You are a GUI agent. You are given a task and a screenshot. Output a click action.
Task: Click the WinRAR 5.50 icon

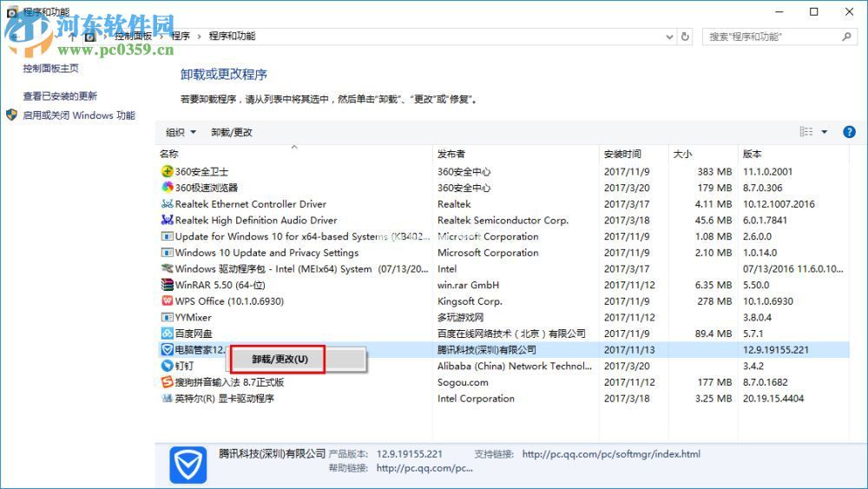coord(167,285)
